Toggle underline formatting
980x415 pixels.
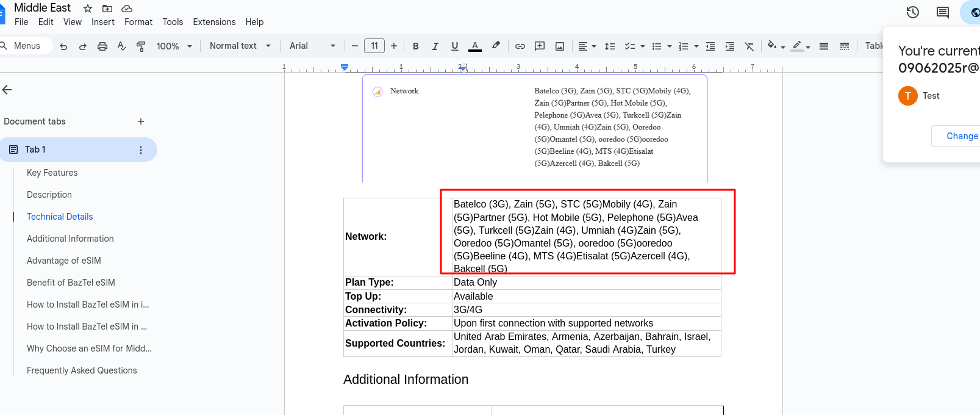[455, 46]
